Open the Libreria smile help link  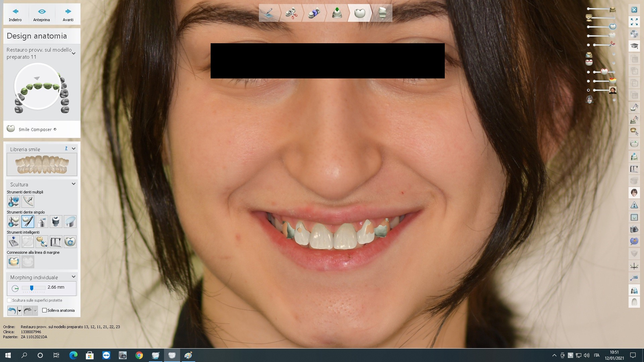click(x=66, y=148)
